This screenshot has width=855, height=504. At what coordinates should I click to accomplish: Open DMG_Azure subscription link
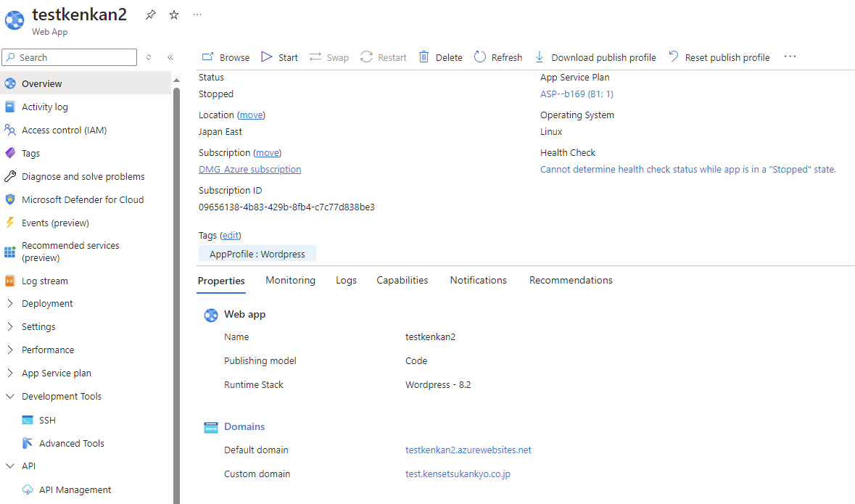(249, 170)
